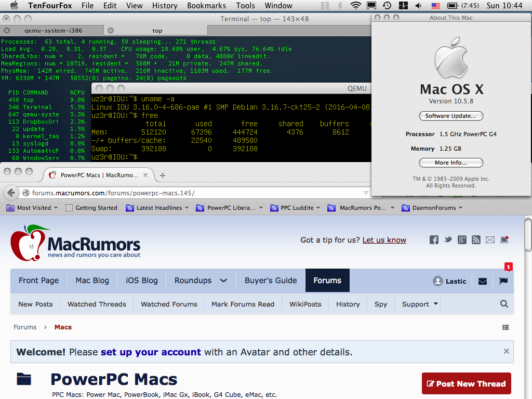Expand the Most Visited bookmarks dropdown
Viewport: 532px width, 399px height.
tap(56, 208)
